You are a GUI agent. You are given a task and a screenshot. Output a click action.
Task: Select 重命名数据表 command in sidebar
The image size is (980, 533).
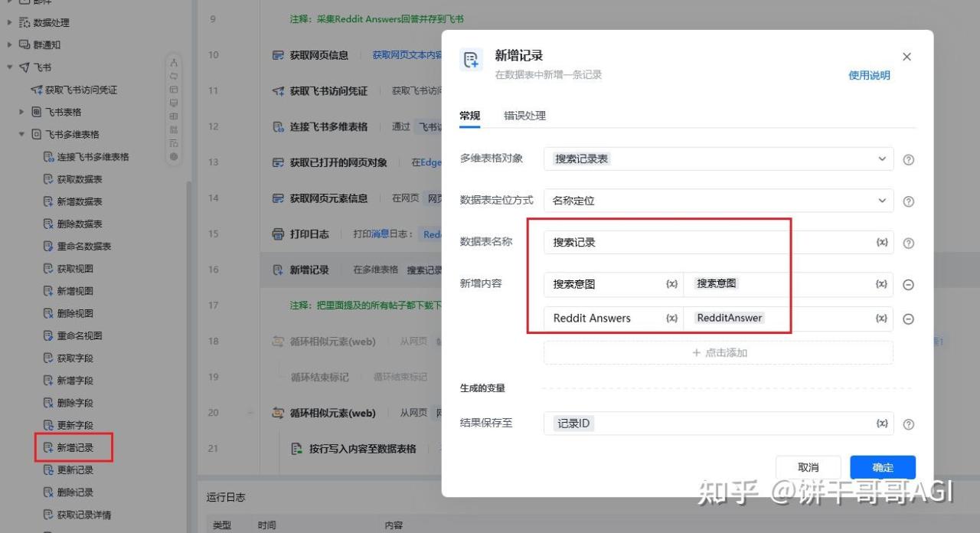coord(77,247)
